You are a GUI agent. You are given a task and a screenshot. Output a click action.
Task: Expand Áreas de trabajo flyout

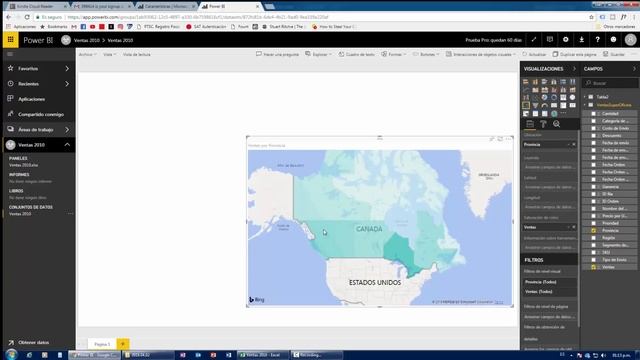[67, 129]
